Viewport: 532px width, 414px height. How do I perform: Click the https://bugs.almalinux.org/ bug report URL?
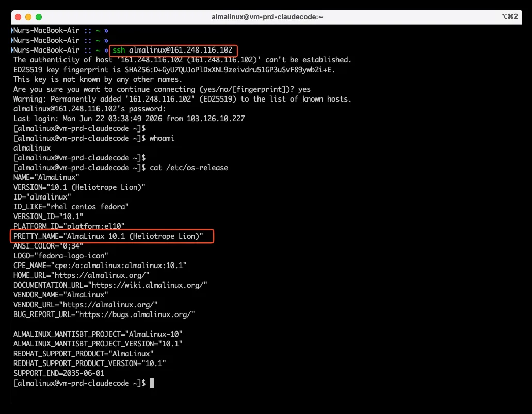(135, 314)
